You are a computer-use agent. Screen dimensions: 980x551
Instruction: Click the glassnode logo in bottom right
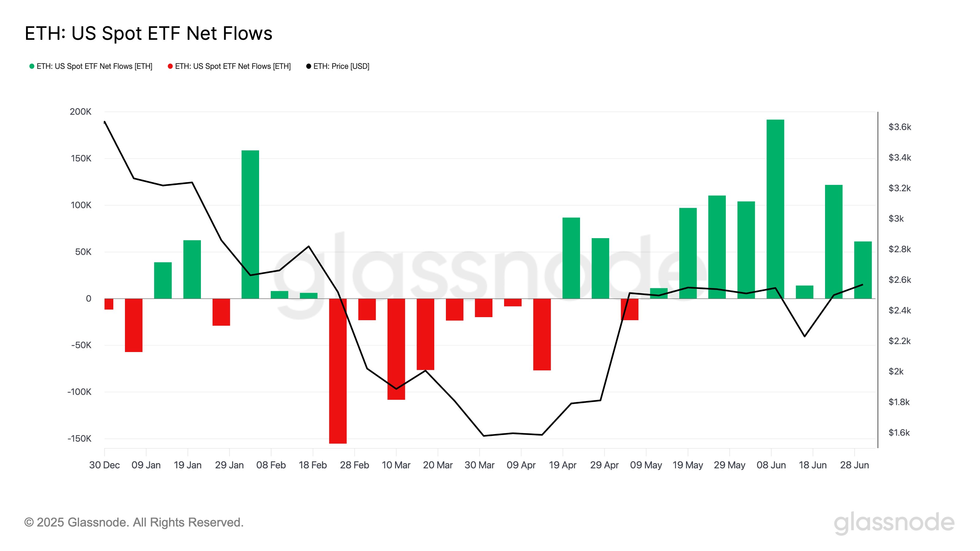click(894, 523)
